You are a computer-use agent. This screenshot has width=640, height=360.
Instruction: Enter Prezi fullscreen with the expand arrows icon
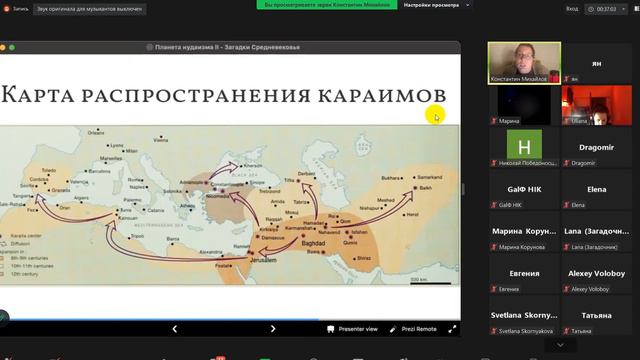click(452, 329)
